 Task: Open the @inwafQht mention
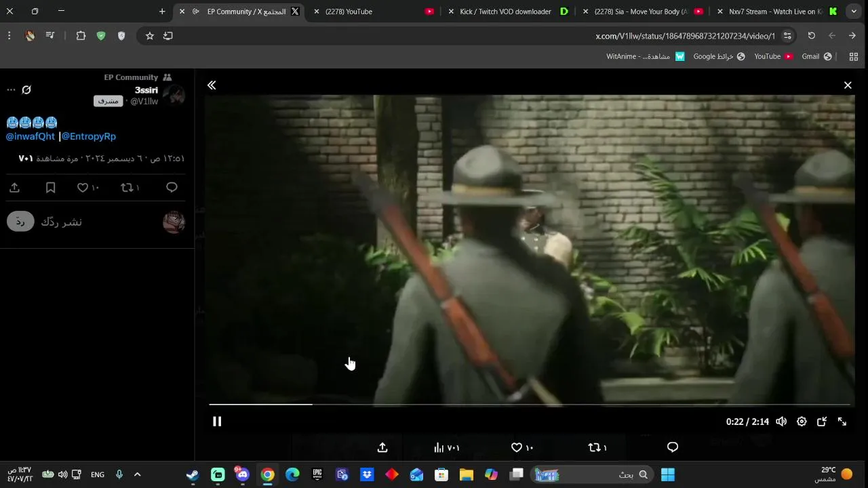coord(31,136)
